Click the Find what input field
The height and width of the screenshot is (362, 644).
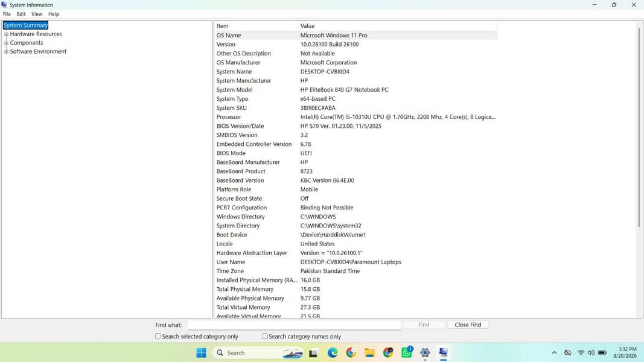point(295,325)
